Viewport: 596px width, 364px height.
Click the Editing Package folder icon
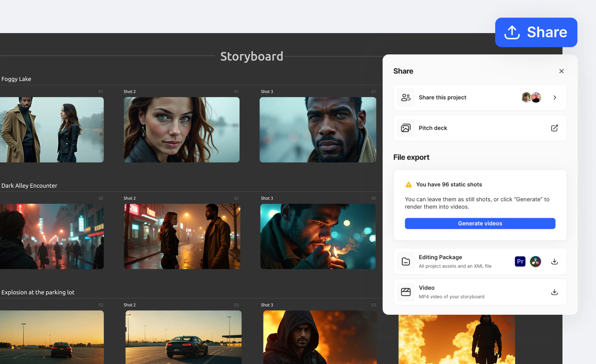pos(406,261)
